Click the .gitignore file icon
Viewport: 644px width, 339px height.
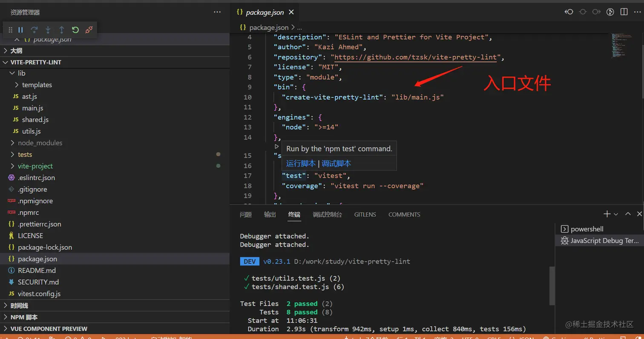[11, 189]
